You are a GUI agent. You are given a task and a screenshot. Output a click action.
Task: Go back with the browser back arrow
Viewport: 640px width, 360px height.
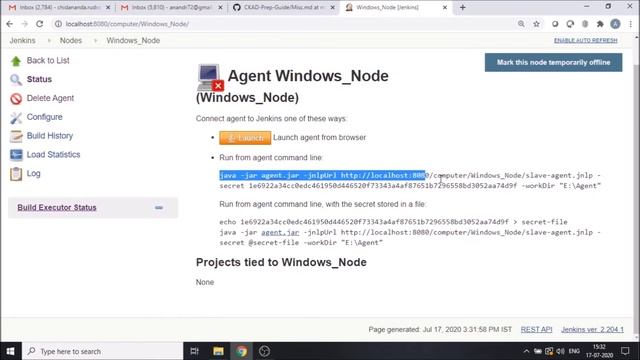9,24
